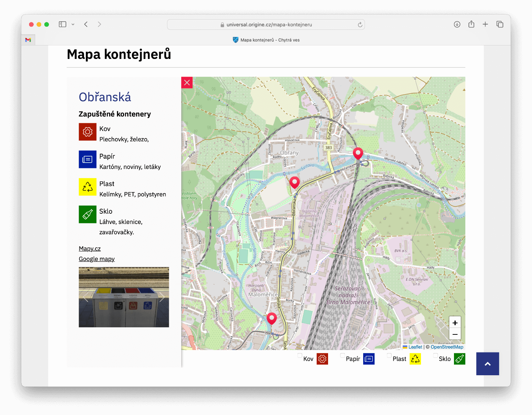
Task: Check the Sklo filter checkbox
Action: pyautogui.click(x=436, y=355)
